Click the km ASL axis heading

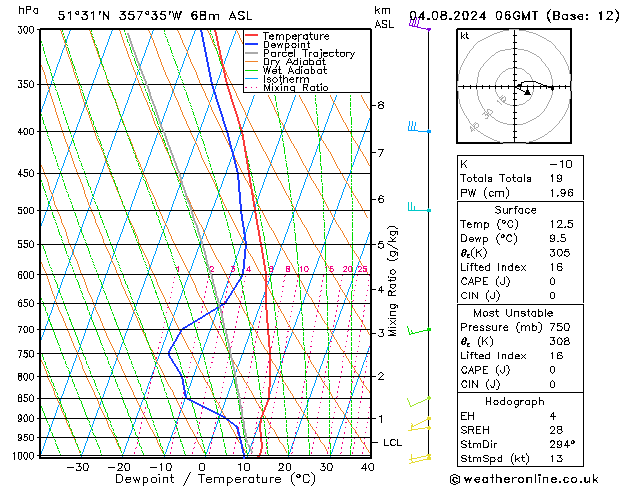coord(384,17)
